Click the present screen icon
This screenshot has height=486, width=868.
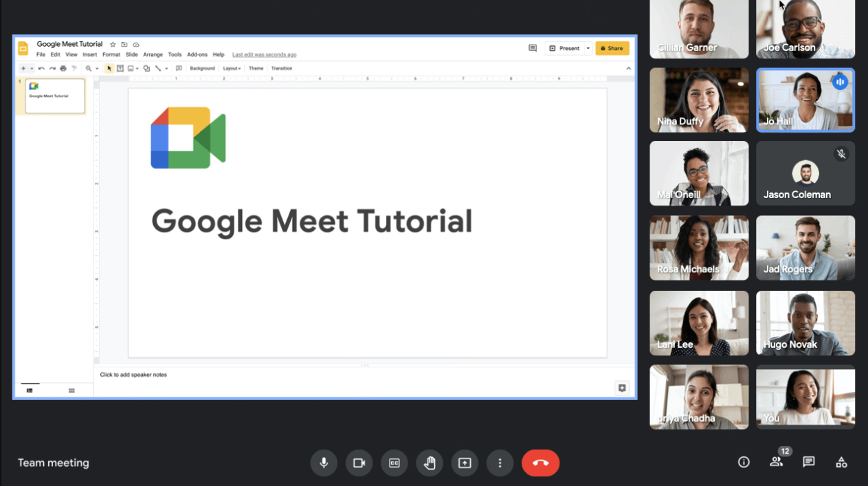pyautogui.click(x=465, y=463)
